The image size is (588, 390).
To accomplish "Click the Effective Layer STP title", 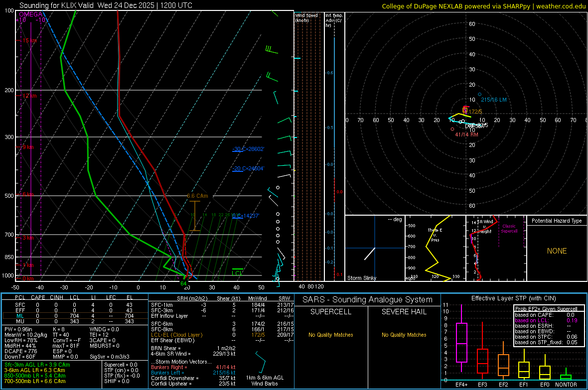I will (514, 298).
